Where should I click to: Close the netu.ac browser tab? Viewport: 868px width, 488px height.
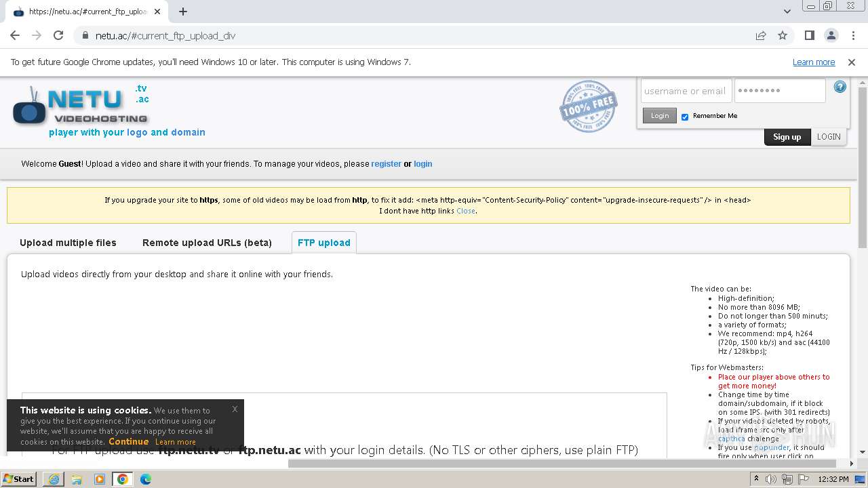[157, 12]
